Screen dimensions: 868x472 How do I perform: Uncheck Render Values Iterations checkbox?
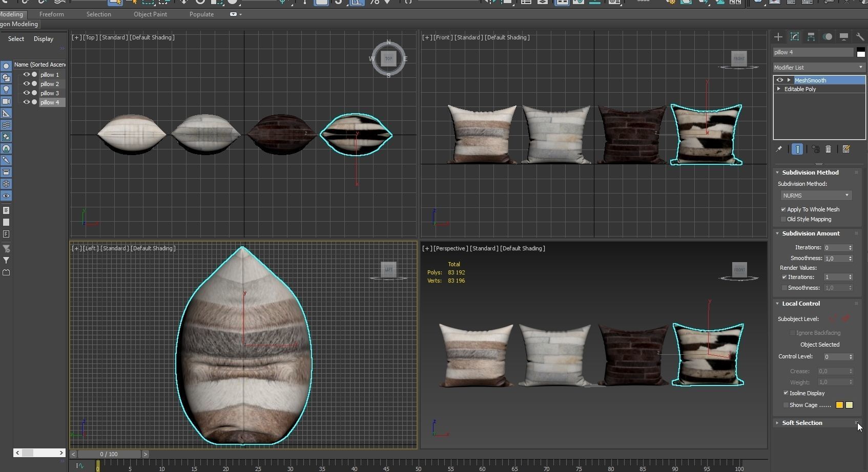pyautogui.click(x=784, y=277)
